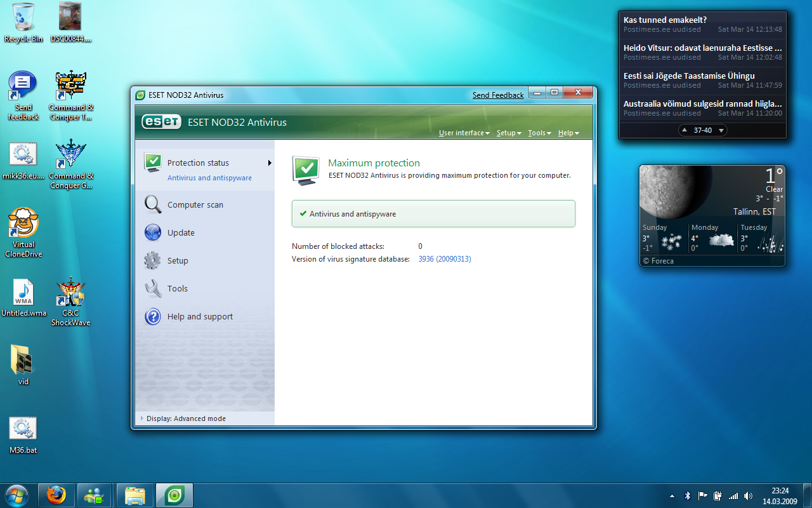
Task: Click the Action Center flag icon
Action: click(703, 495)
